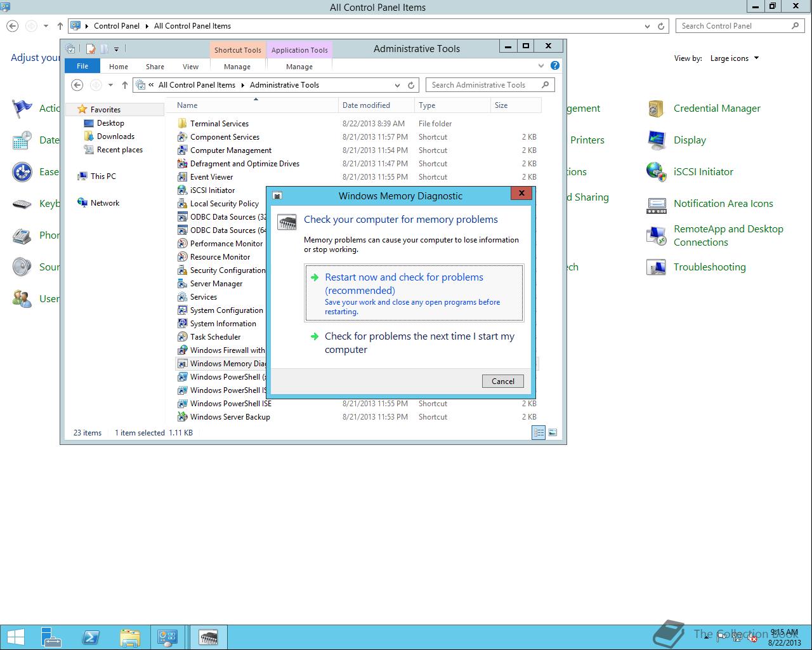Select the Windows Server Backup icon

pyautogui.click(x=182, y=417)
